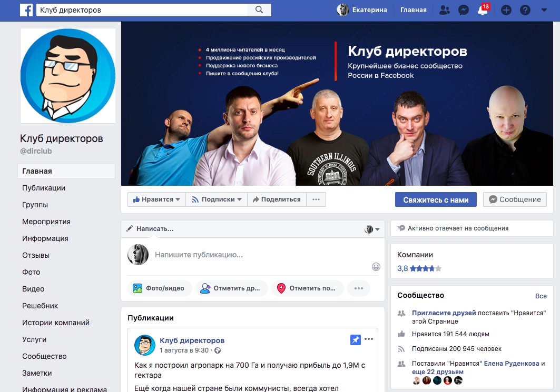560x392 pixels.
Task: Click the Компании category heading
Action: [x=415, y=255]
